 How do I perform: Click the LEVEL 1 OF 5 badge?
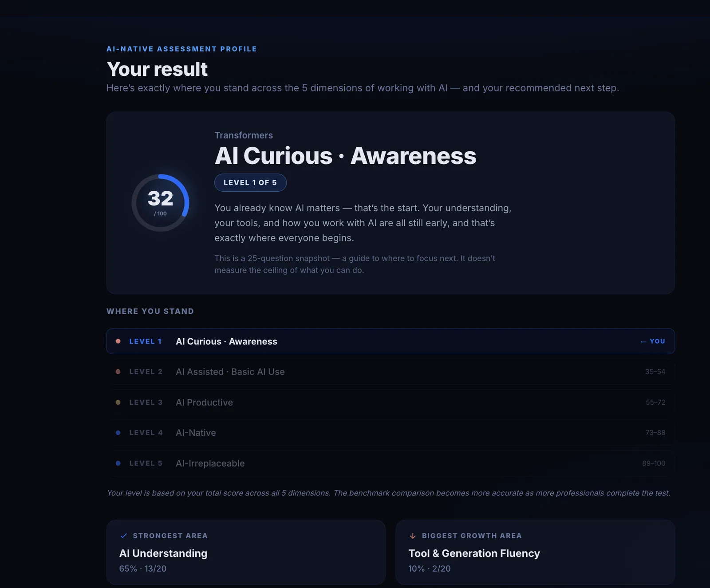(x=250, y=183)
